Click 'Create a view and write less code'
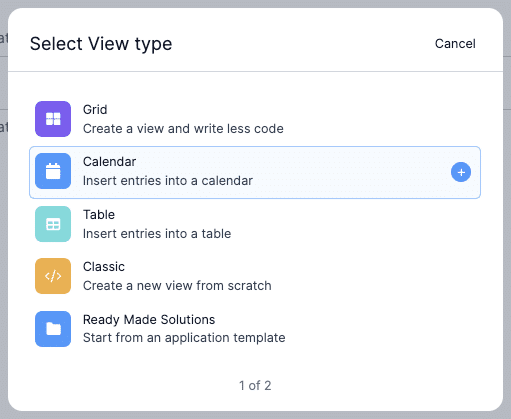Image resolution: width=511 pixels, height=419 pixels. coord(183,129)
